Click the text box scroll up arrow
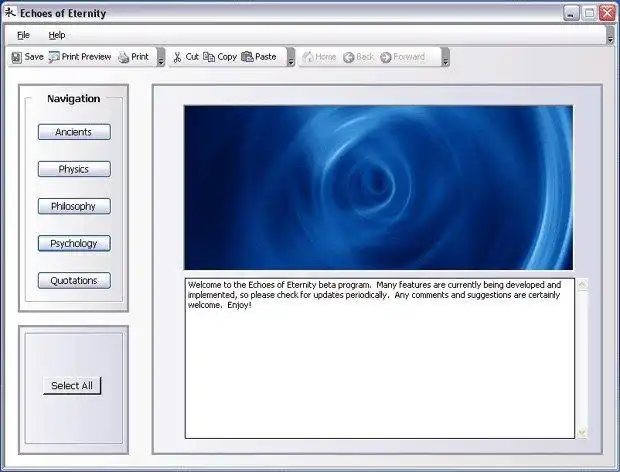 pyautogui.click(x=582, y=284)
